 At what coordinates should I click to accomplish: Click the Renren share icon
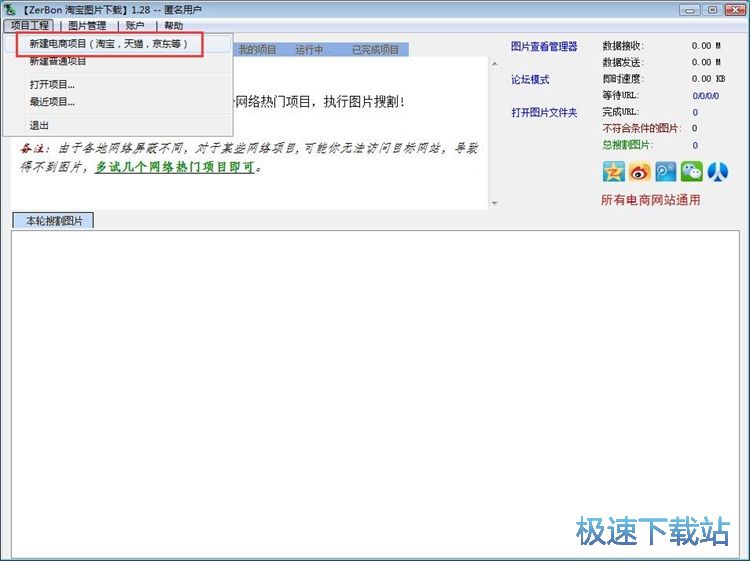718,172
